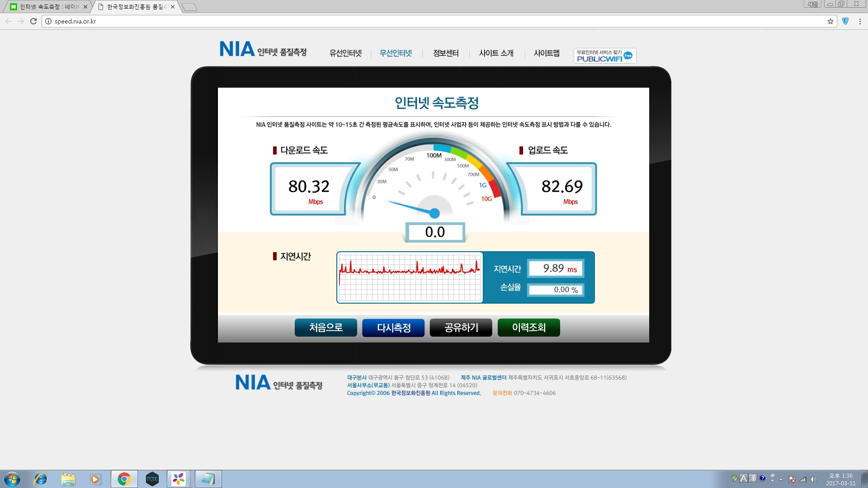Open the Chrome three-dot menu
The height and width of the screenshot is (488, 868).
860,21
